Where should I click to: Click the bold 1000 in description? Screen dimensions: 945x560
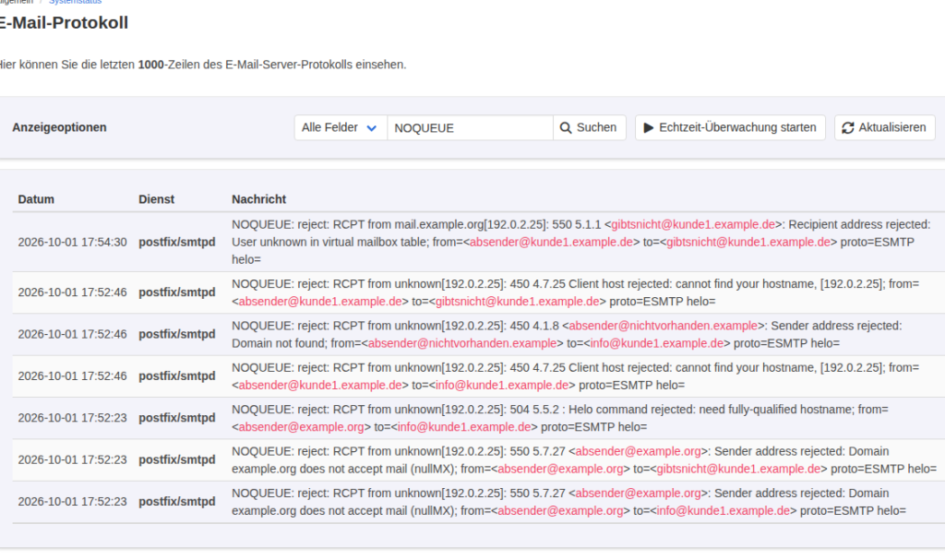point(150,65)
